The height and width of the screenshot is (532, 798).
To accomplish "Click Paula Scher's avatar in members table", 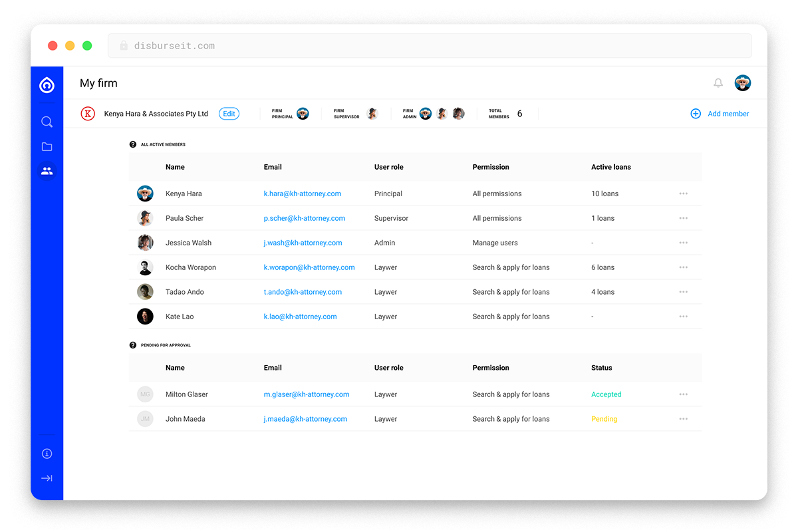I will (x=145, y=218).
